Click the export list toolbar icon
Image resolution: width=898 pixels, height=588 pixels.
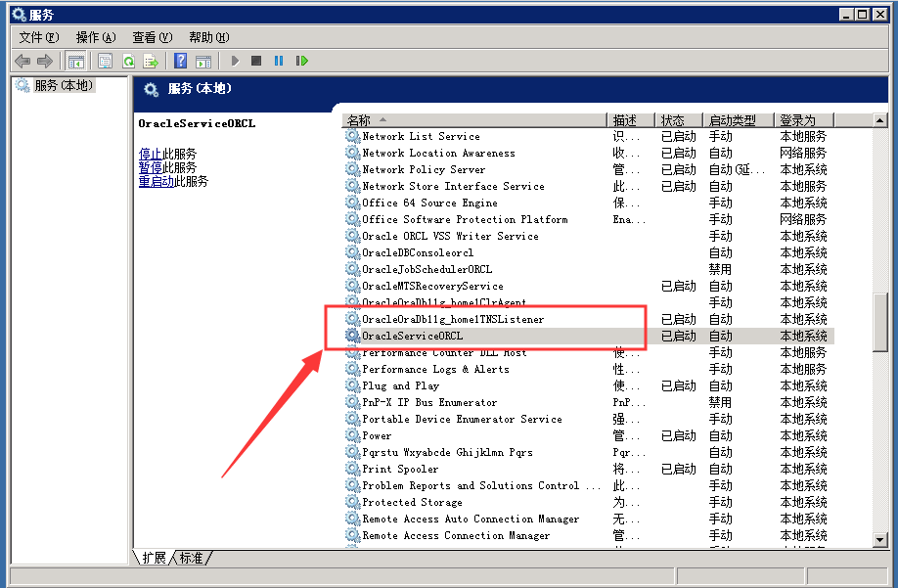click(x=151, y=61)
